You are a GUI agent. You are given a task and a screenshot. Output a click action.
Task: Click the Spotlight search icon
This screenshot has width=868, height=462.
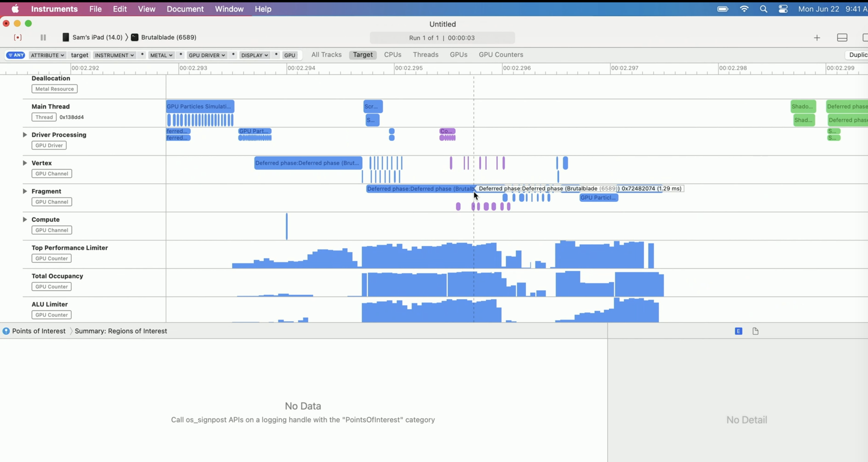(763, 9)
